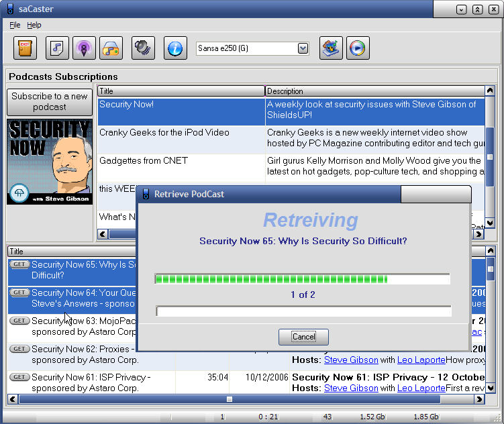
Task: Click the speaker audio toolbar icon
Action: pos(143,48)
